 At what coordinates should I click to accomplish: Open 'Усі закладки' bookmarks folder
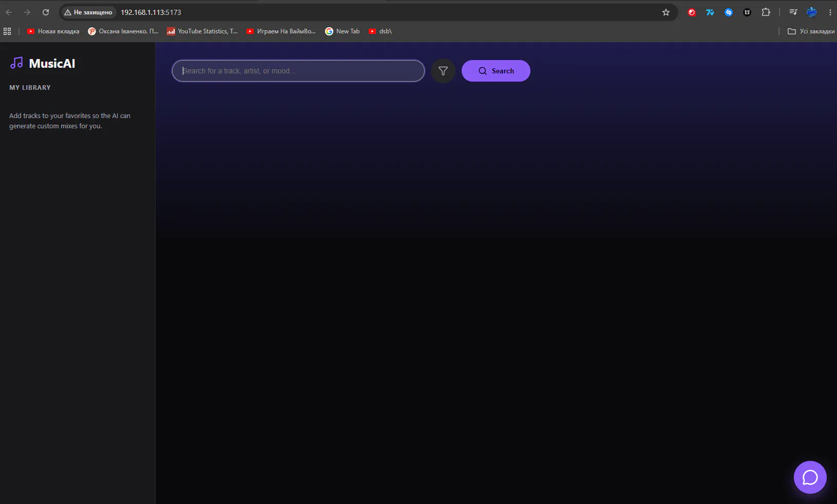tap(811, 31)
